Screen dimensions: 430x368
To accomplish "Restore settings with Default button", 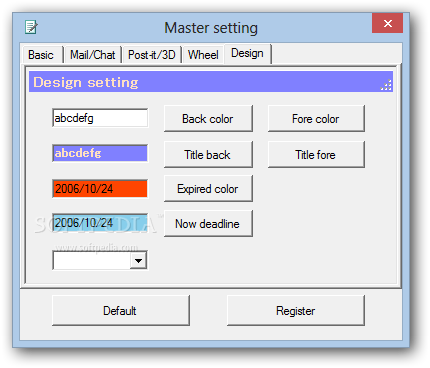I will tap(121, 311).
